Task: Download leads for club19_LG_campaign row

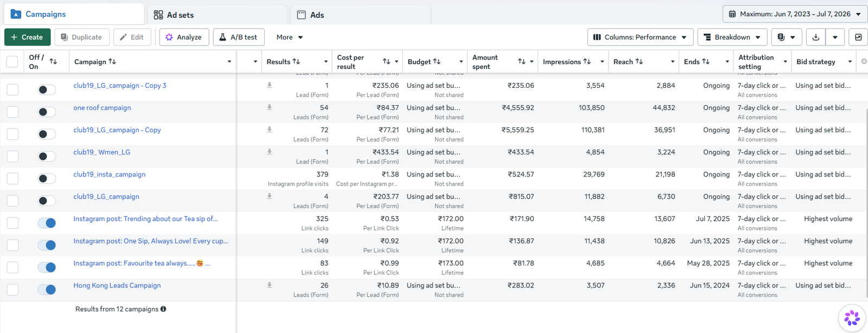Action: (270, 196)
